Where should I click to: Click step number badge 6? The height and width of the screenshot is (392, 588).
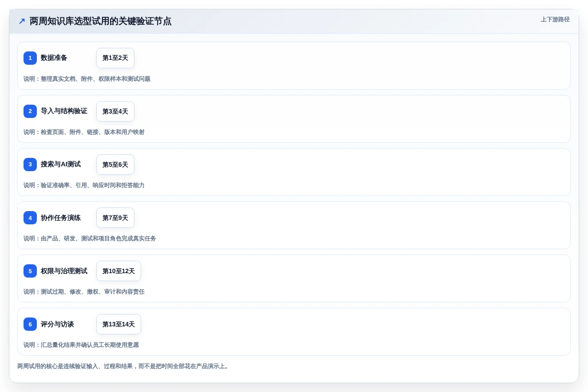[x=30, y=324]
